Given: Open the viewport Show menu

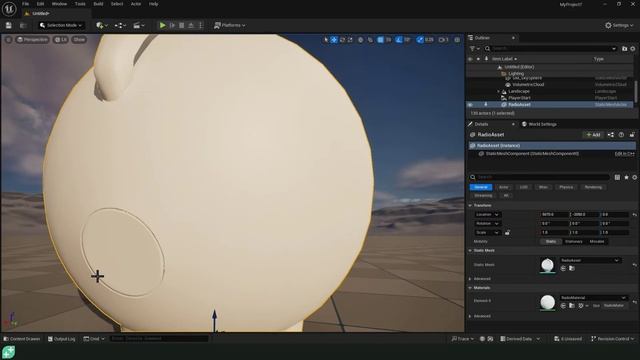Looking at the screenshot, I should point(79,40).
